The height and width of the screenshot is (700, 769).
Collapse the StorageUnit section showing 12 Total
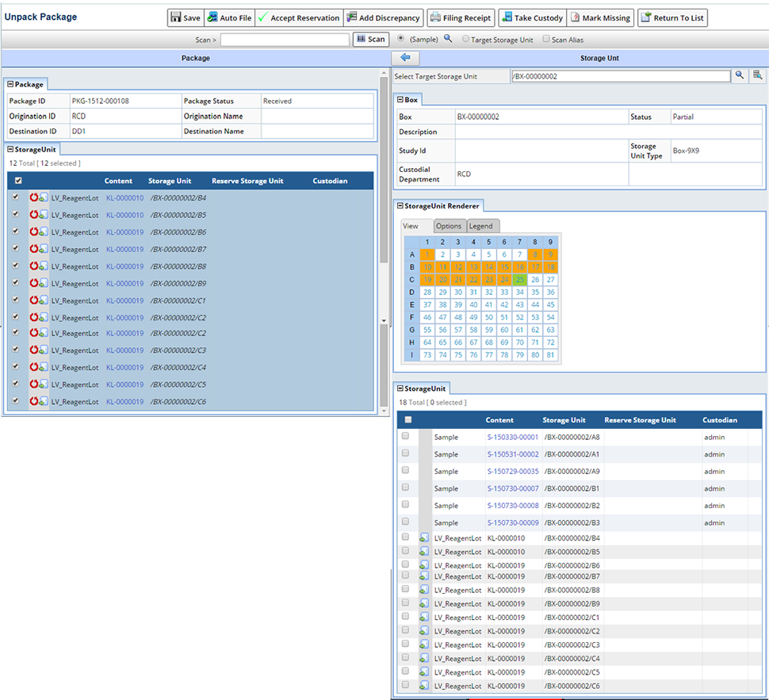(10, 150)
